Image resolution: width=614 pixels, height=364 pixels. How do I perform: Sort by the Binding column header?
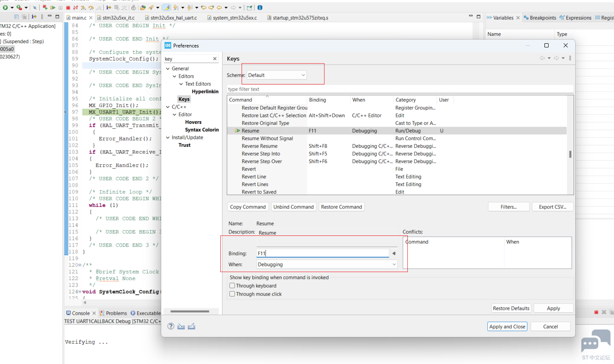tap(328, 100)
